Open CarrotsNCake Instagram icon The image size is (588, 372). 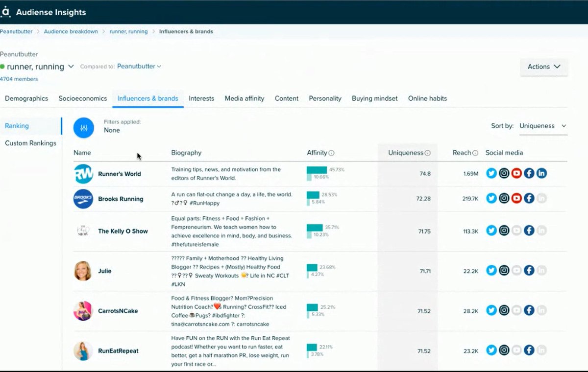504,310
